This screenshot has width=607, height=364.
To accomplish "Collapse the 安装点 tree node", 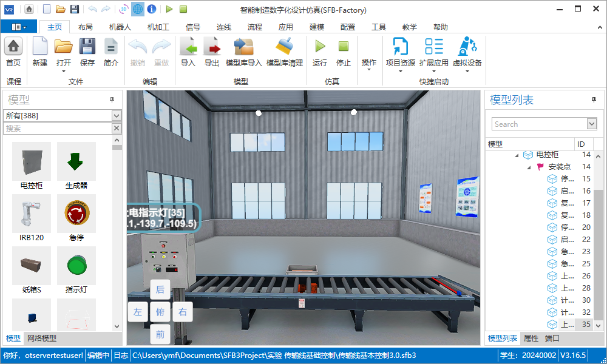I will 529,167.
